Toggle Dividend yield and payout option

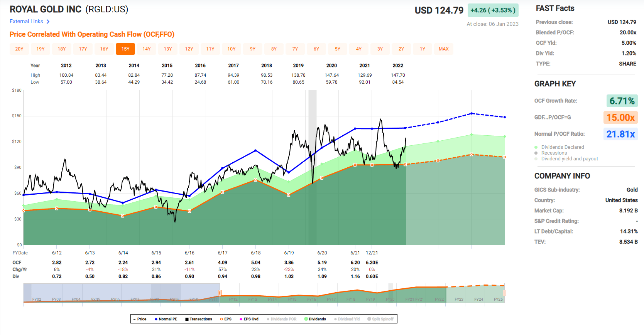[x=566, y=159]
